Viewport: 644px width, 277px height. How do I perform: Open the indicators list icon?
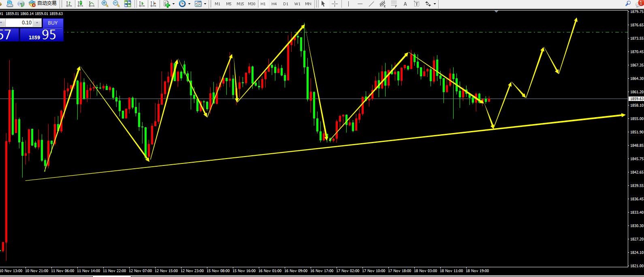166,4
